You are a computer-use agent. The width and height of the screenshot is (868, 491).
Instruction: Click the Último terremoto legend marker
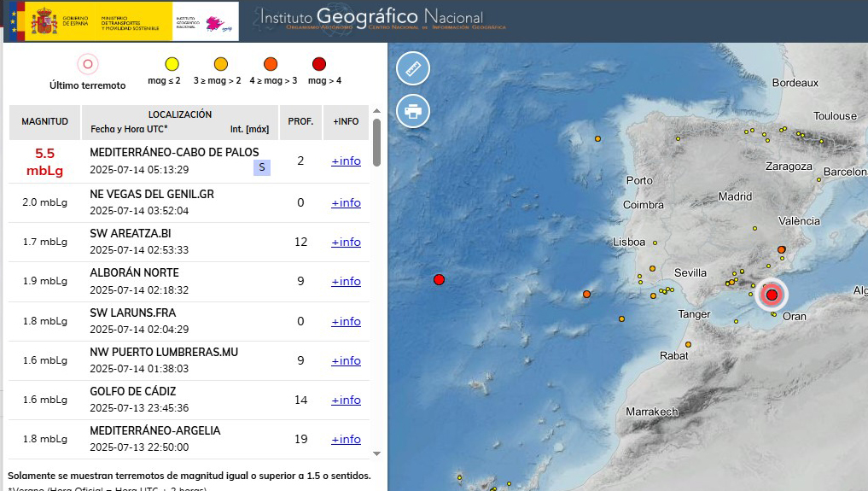pos(87,64)
